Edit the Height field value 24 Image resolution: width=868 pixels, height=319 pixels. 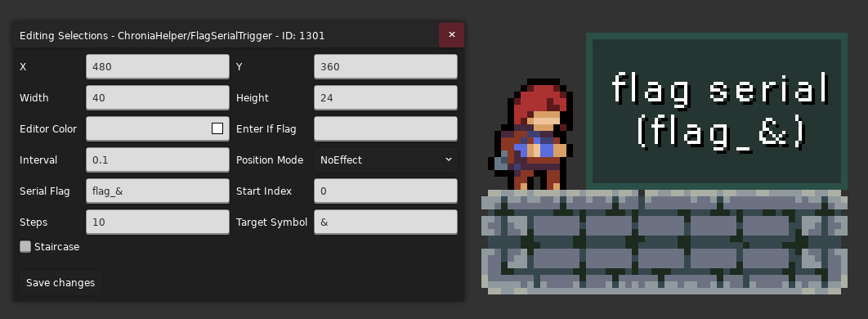[x=385, y=97]
